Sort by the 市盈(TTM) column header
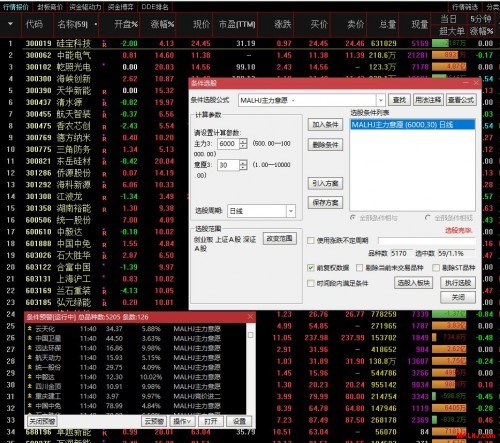The width and height of the screenshot is (500, 443). pyautogui.click(x=237, y=24)
